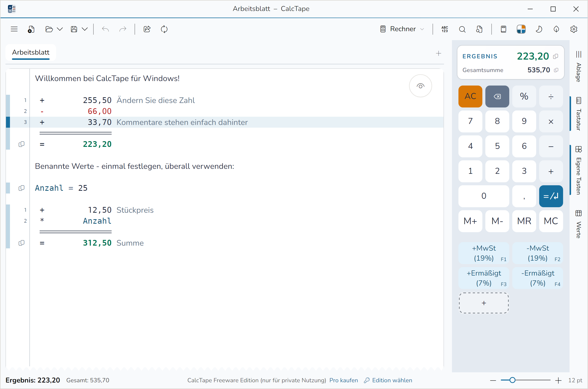
Task: Click the Edition wählen link
Action: (388, 380)
